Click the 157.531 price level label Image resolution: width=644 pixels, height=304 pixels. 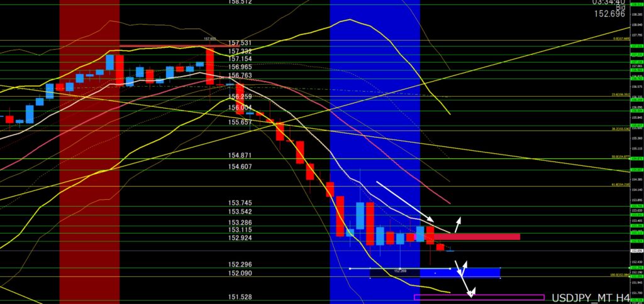240,43
